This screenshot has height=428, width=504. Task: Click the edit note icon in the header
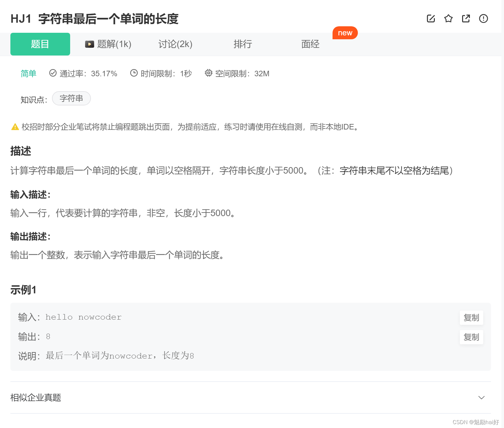431,18
